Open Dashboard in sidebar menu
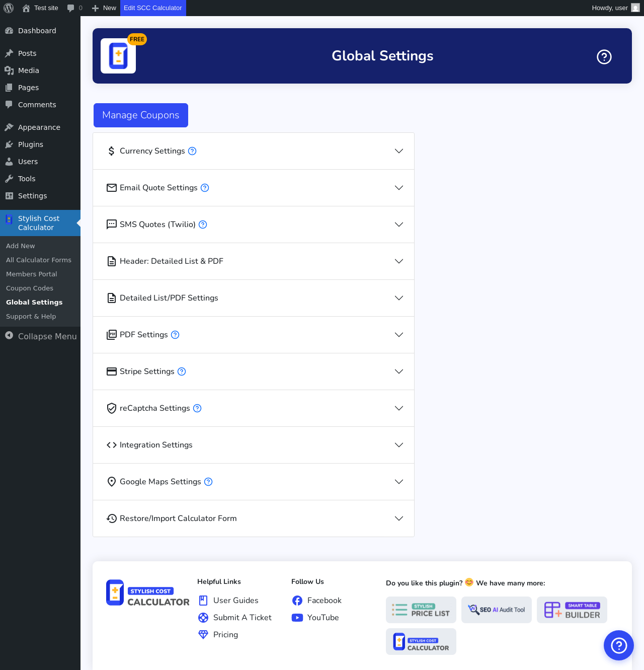This screenshot has width=644, height=670. (40, 31)
